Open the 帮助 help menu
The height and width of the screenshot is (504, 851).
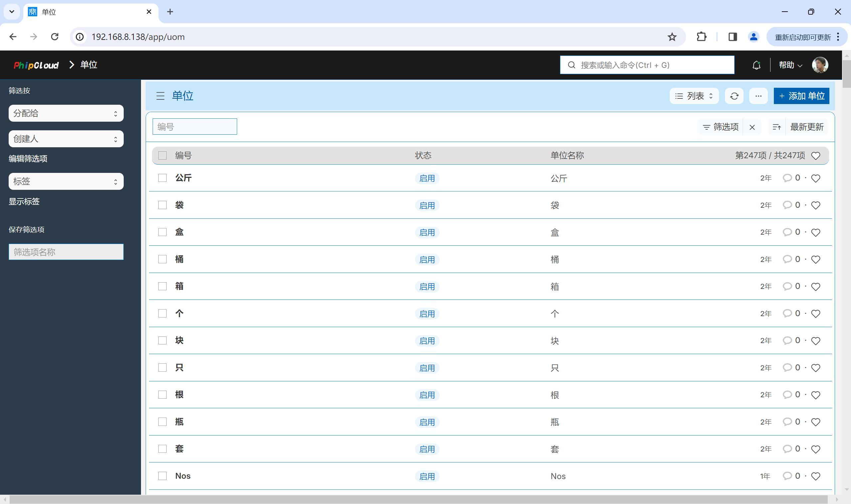point(790,65)
